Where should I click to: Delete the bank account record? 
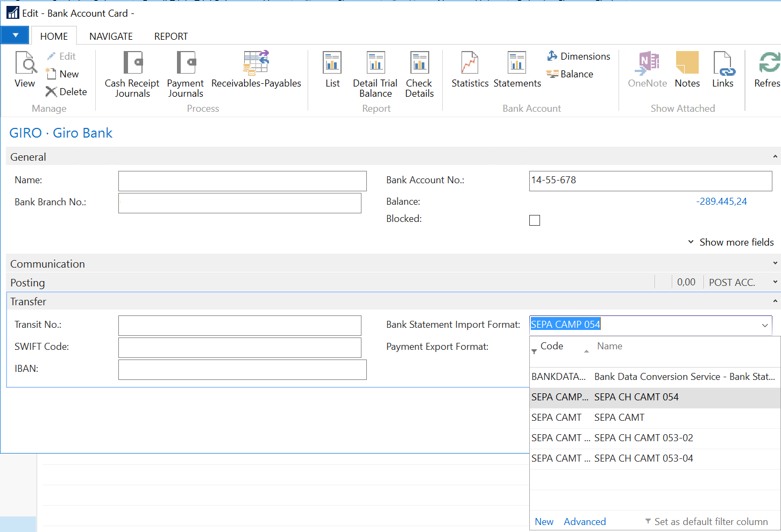pos(66,91)
